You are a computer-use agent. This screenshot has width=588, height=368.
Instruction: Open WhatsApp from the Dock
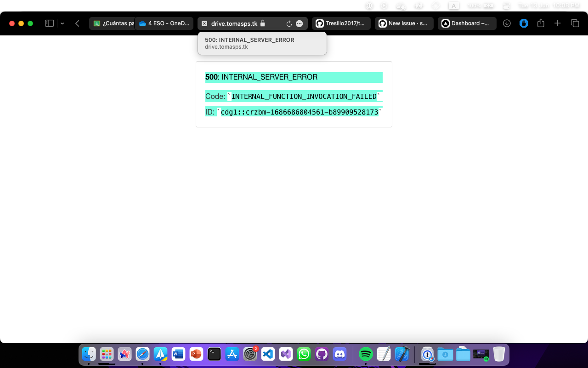point(303,354)
